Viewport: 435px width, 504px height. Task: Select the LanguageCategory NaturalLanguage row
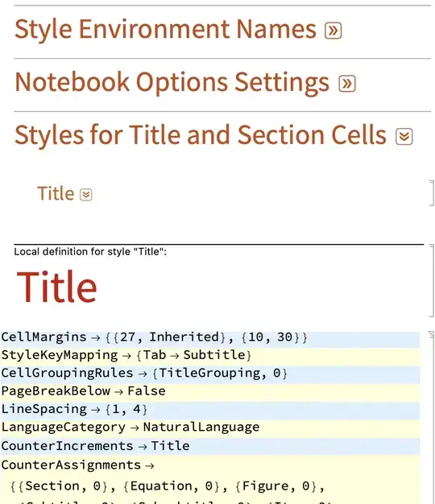[x=210, y=428]
